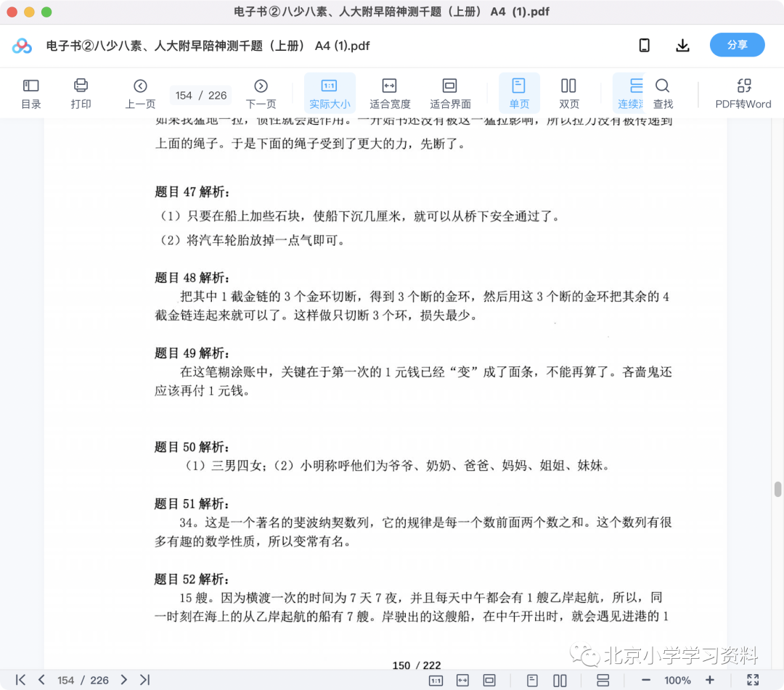
Task: Go to previous page with 上一页
Action: click(140, 94)
